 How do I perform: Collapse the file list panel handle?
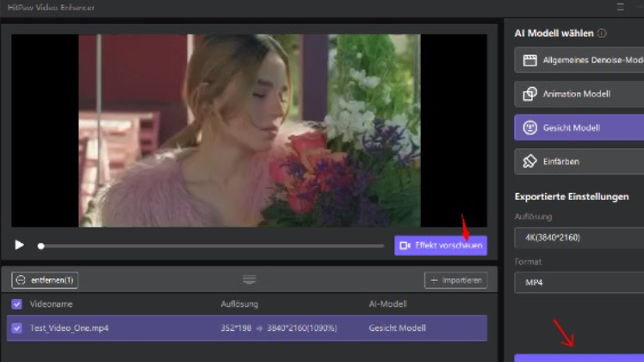pyautogui.click(x=249, y=279)
